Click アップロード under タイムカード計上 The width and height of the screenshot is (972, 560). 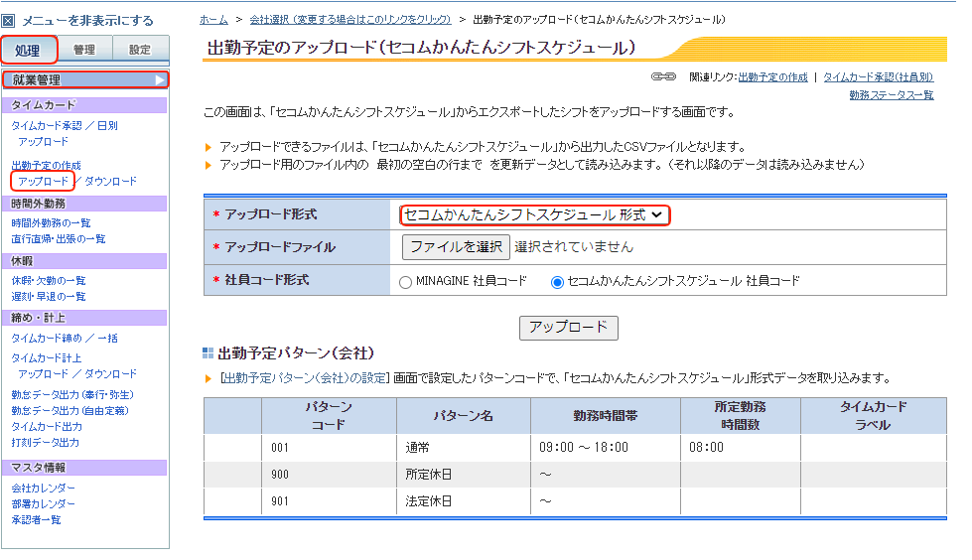[44, 374]
